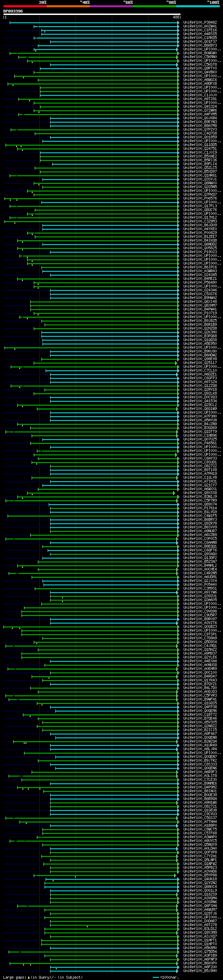Click the BP093396 query label
Viewport: 223px width, 980px height.
pos(13,11)
